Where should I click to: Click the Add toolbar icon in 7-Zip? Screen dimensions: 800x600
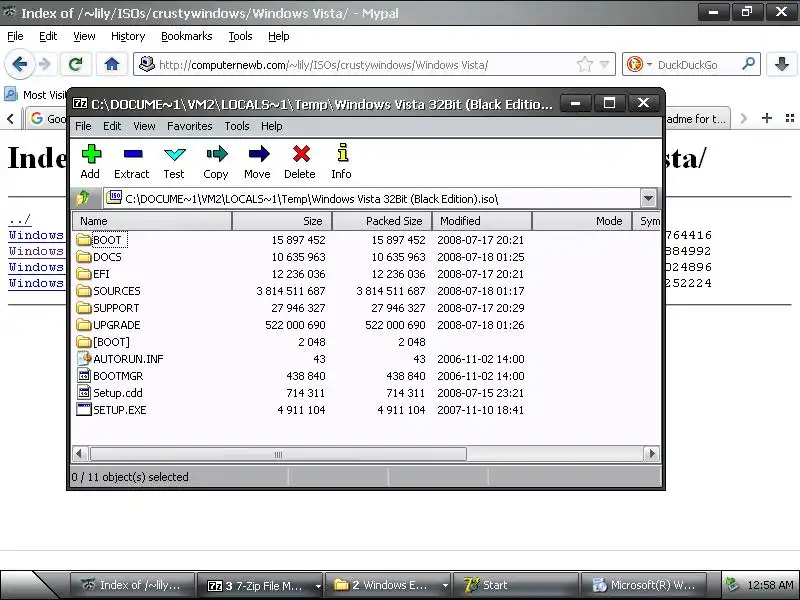(91, 154)
